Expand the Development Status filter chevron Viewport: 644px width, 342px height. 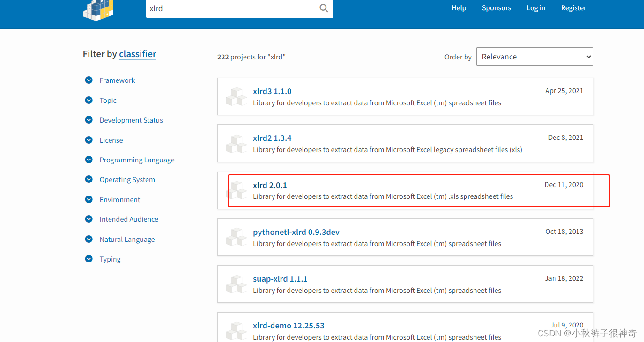point(89,120)
